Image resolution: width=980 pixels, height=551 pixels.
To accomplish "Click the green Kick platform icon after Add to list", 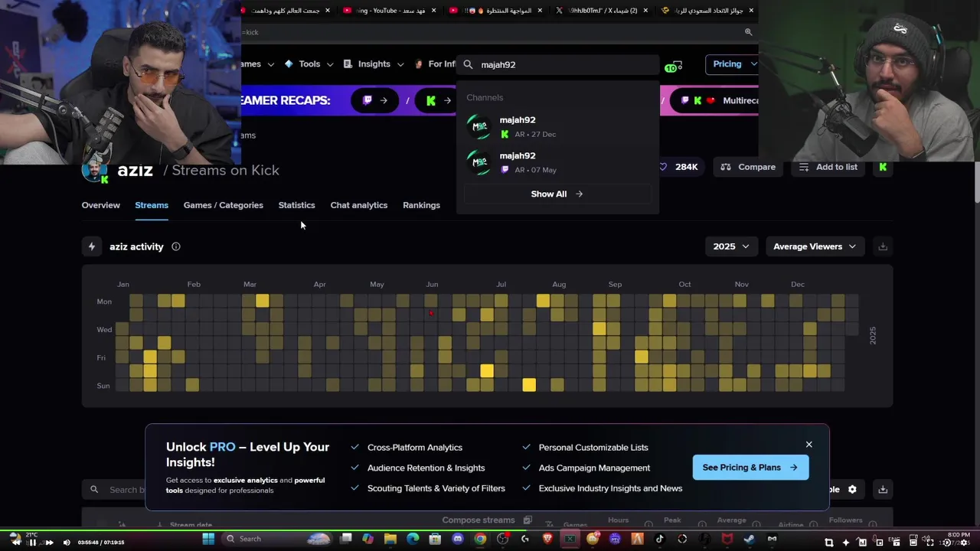I will pyautogui.click(x=883, y=167).
